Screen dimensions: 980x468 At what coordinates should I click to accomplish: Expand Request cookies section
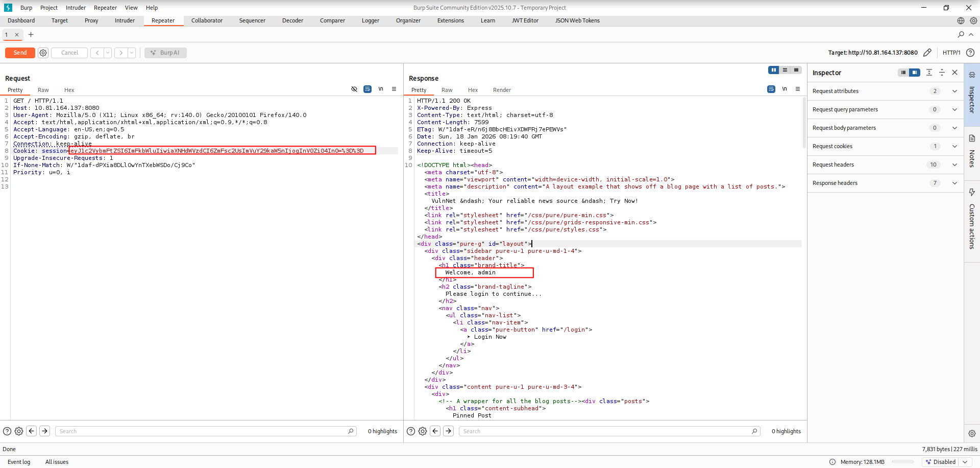coord(954,146)
